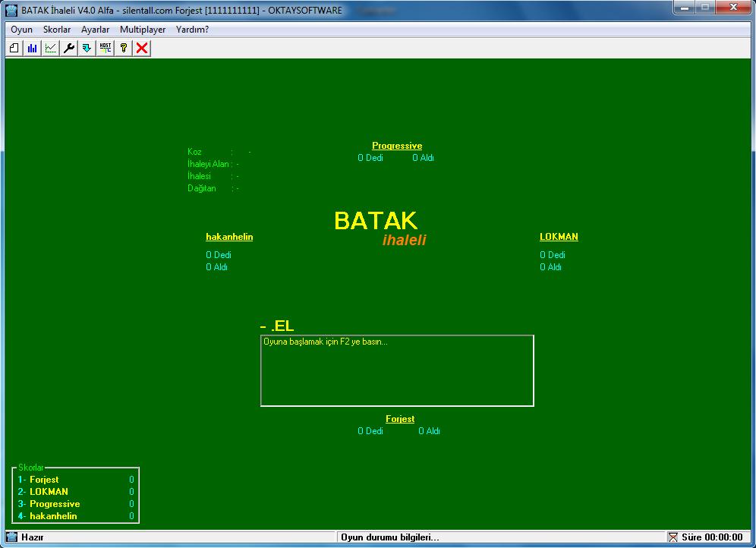The width and height of the screenshot is (756, 548).
Task: Select the LOKMAN player name
Action: click(x=559, y=237)
